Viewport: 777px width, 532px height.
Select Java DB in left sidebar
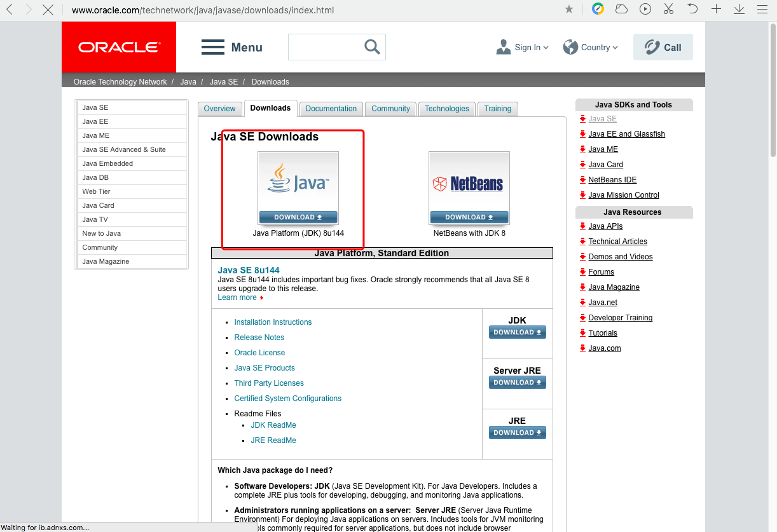click(132, 177)
